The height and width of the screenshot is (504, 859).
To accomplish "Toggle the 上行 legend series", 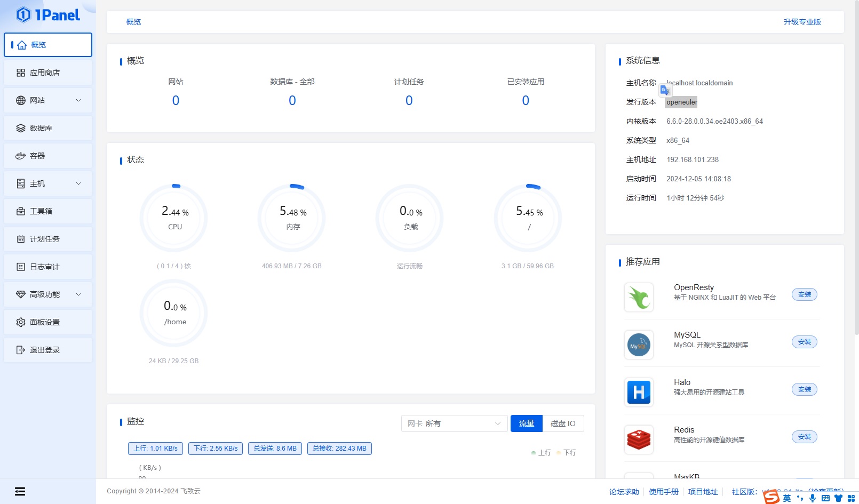I will [541, 452].
